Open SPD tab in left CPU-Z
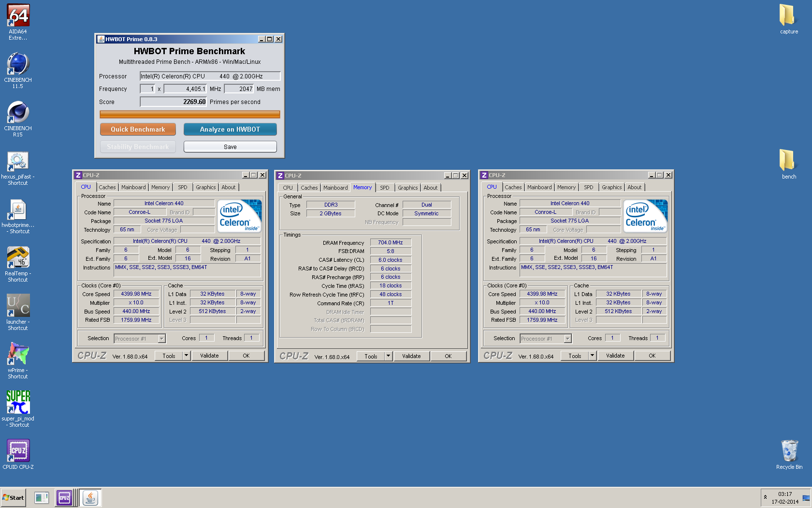This screenshot has height=508, width=812. tap(183, 187)
